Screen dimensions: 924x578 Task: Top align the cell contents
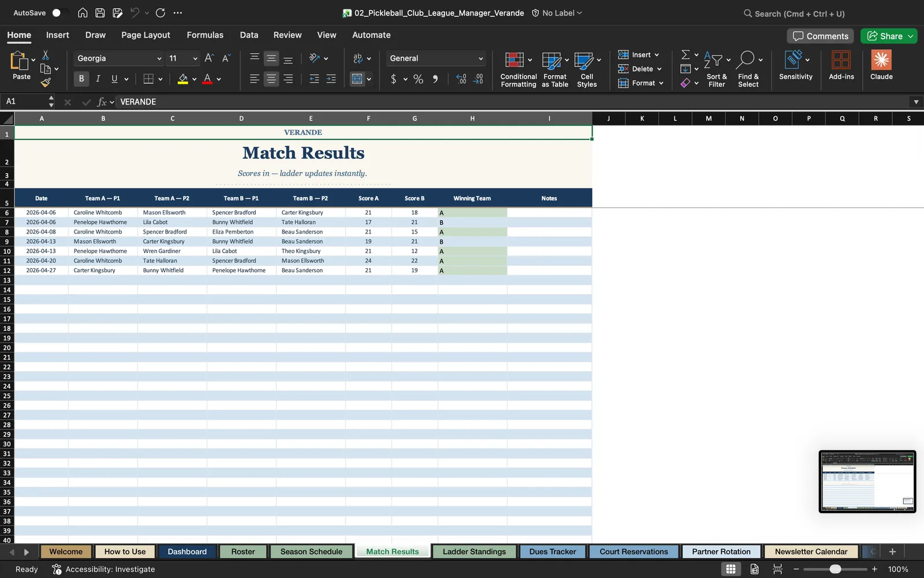(x=254, y=58)
